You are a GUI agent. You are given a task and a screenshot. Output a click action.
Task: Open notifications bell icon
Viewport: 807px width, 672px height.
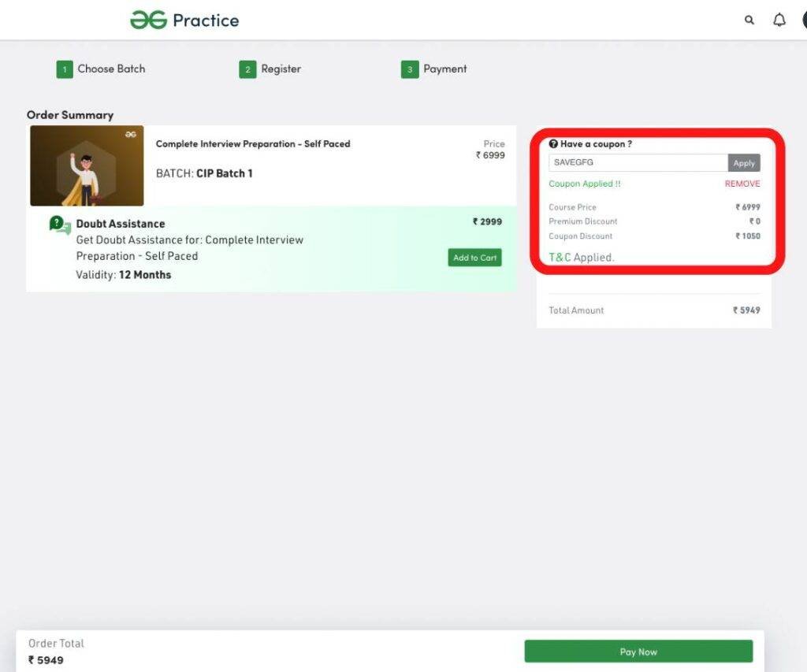[779, 20]
